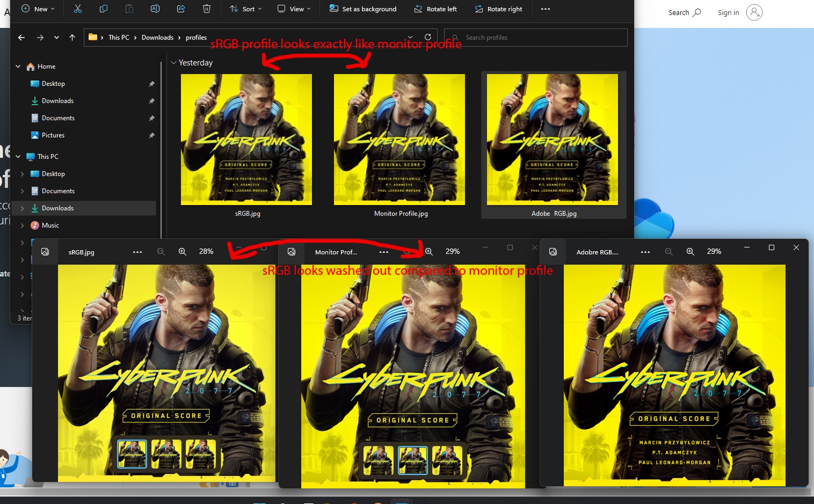Collapse the Yesterday group
The width and height of the screenshot is (814, 504).
pos(173,63)
